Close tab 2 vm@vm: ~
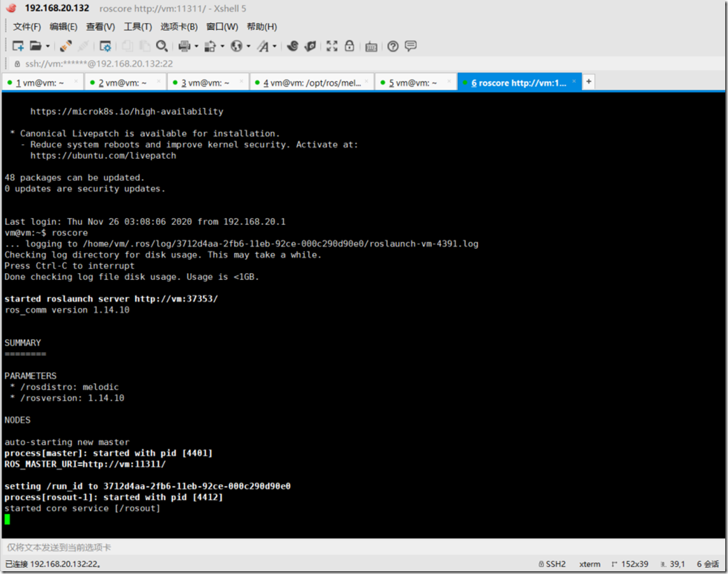The image size is (728, 574). pyautogui.click(x=159, y=82)
